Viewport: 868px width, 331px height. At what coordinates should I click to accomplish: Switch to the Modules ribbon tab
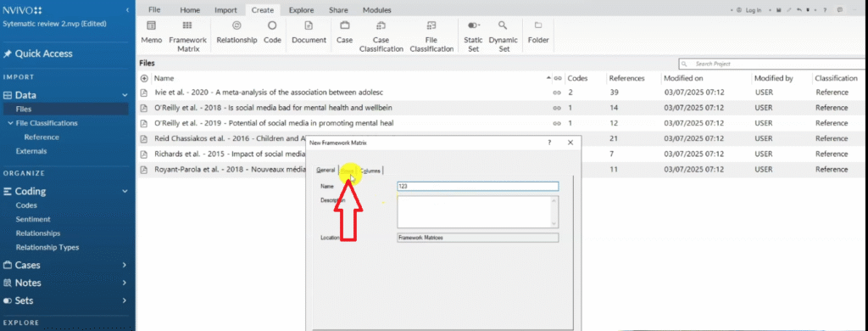point(377,10)
